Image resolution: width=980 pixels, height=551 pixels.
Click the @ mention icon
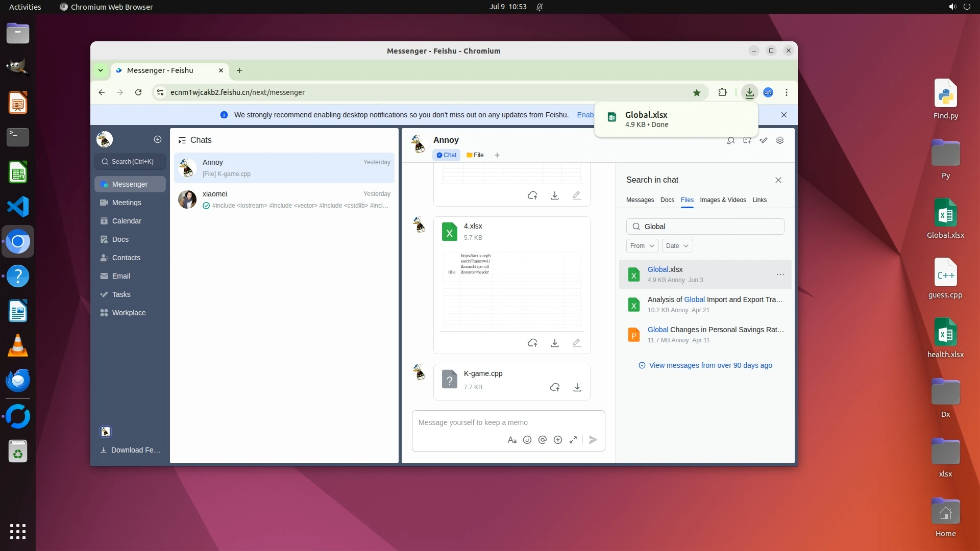tap(543, 440)
